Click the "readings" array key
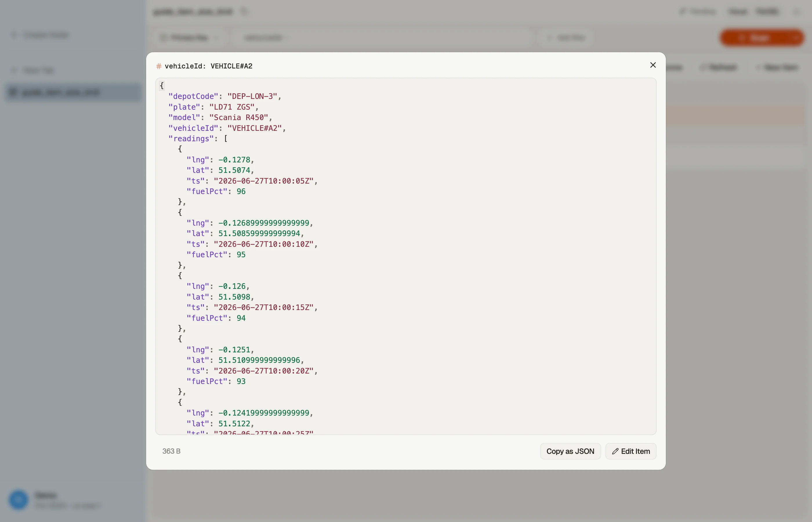 pyautogui.click(x=191, y=139)
